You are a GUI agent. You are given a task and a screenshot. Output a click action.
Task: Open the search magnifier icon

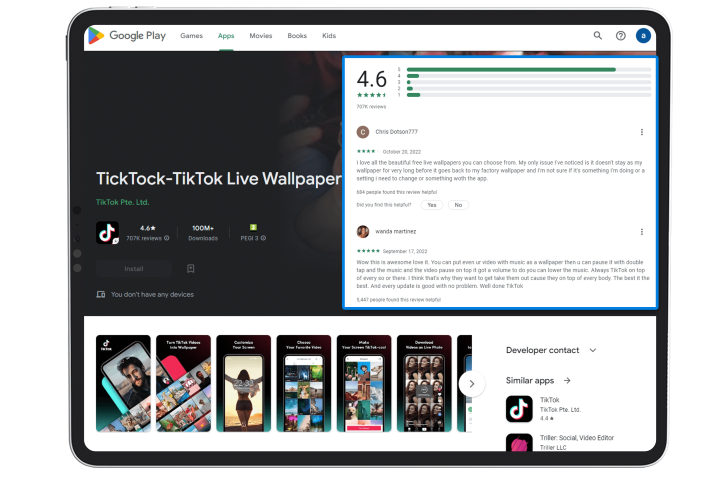pos(598,35)
